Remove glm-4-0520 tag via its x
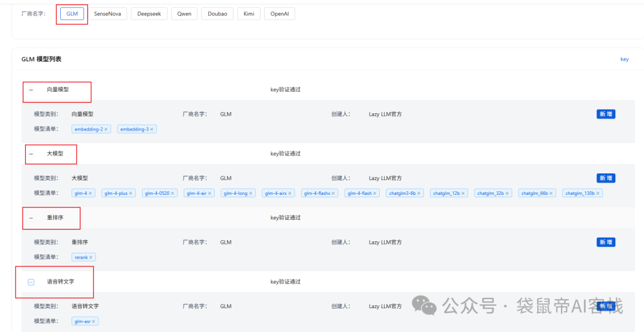Viewport: 644px width, 332px height. tap(172, 193)
